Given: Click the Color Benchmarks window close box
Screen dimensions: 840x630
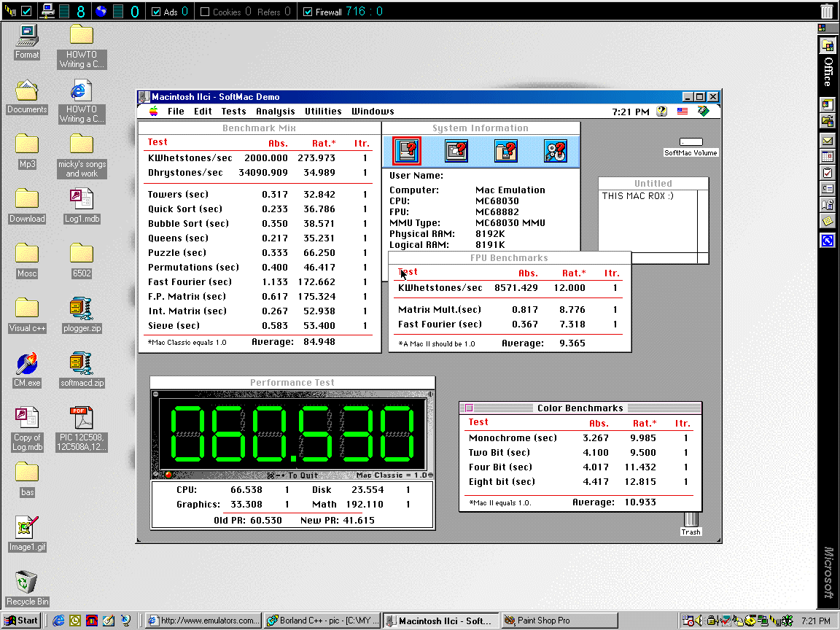Looking at the screenshot, I should click(x=469, y=408).
